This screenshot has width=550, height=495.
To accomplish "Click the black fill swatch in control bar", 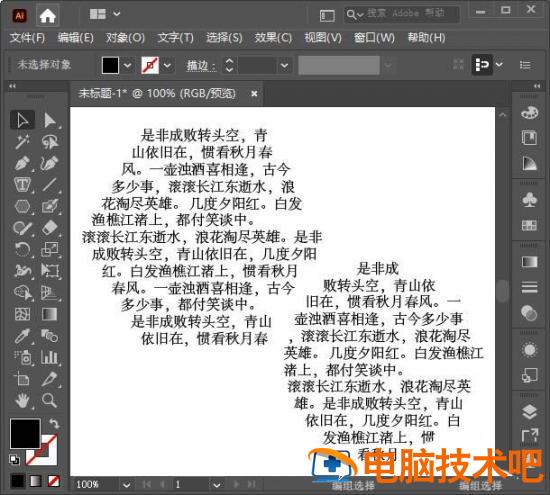I will point(110,65).
